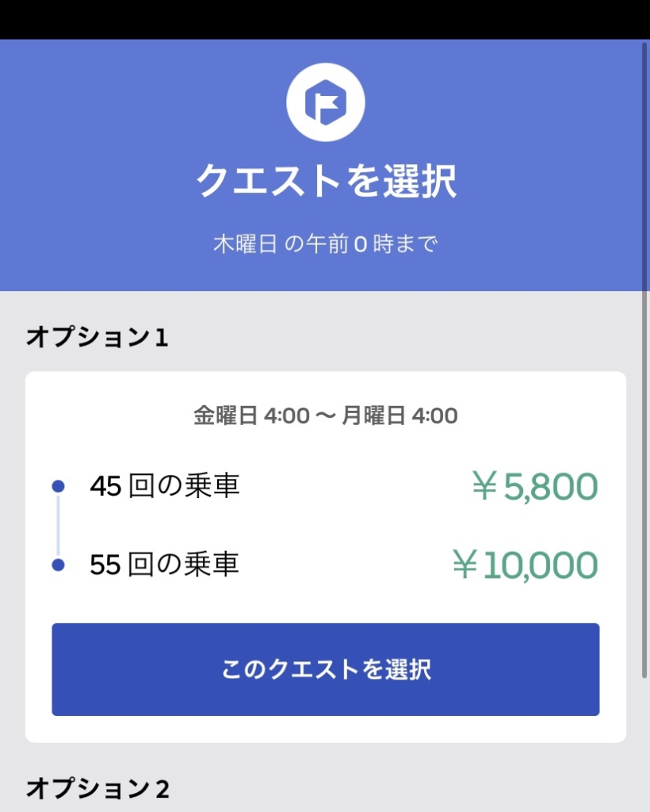Click the 木曜日 の午前 0 時まで deadline text

[325, 243]
